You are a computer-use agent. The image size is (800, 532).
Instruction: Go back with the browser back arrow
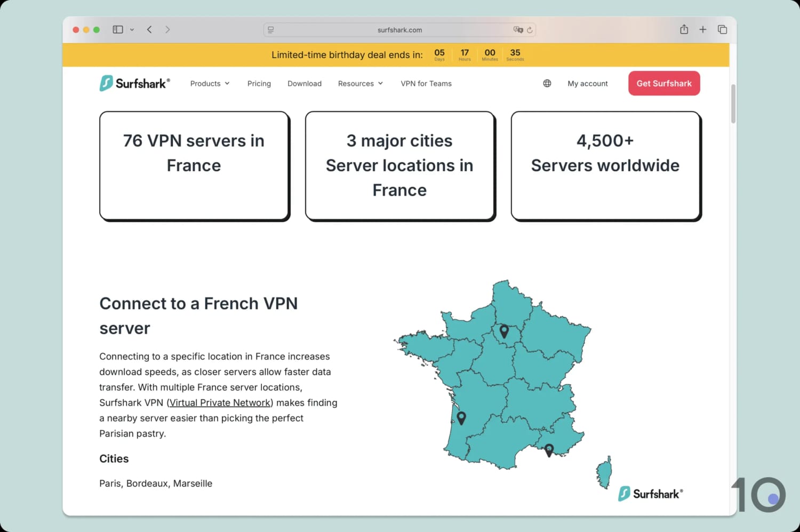click(x=149, y=30)
